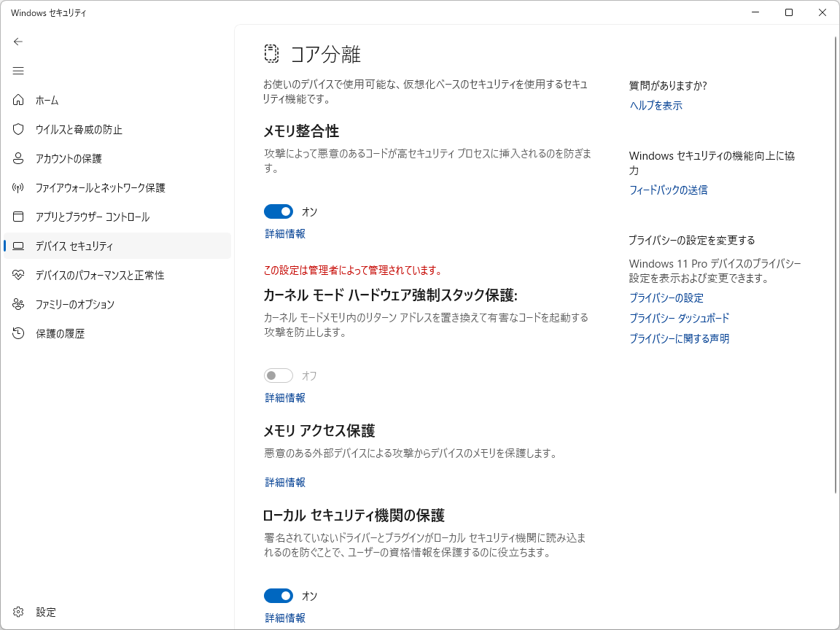Open ウイルスと脅威の防止 via its shield icon
This screenshot has height=630, width=840.
coord(18,129)
